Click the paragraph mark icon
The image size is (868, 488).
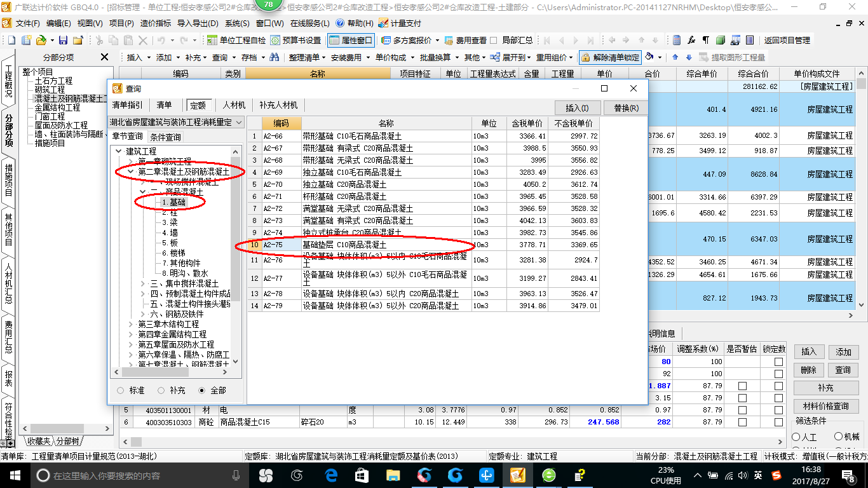(706, 40)
